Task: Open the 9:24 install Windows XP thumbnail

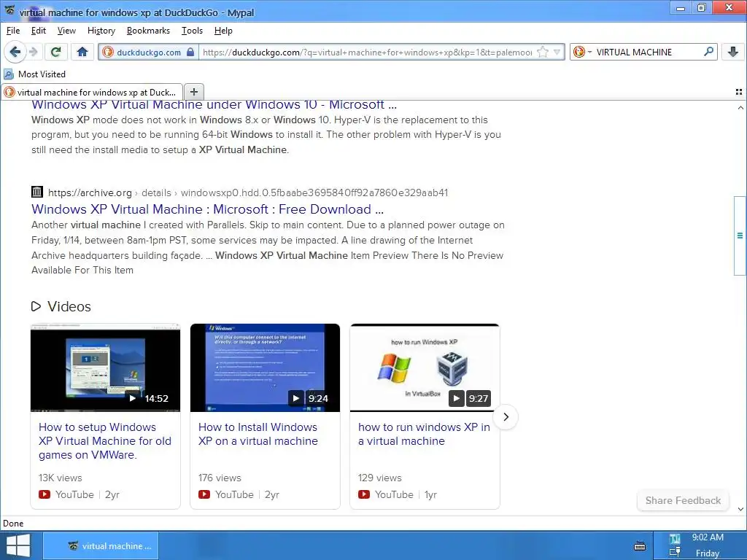Action: tap(265, 367)
